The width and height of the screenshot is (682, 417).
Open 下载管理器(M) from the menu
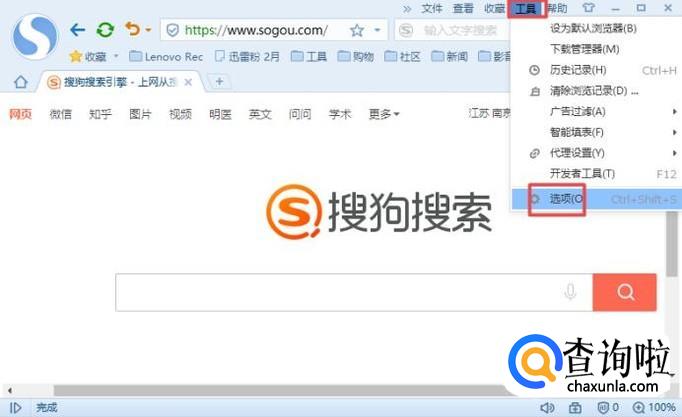tap(594, 49)
